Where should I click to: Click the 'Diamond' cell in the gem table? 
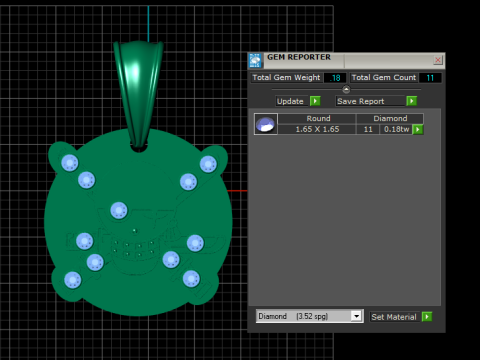390,118
